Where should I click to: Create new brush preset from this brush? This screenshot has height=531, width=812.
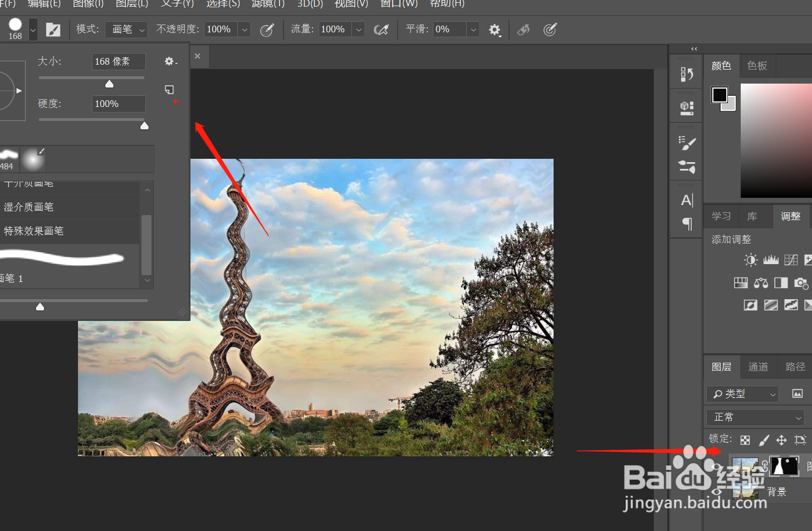pyautogui.click(x=169, y=90)
